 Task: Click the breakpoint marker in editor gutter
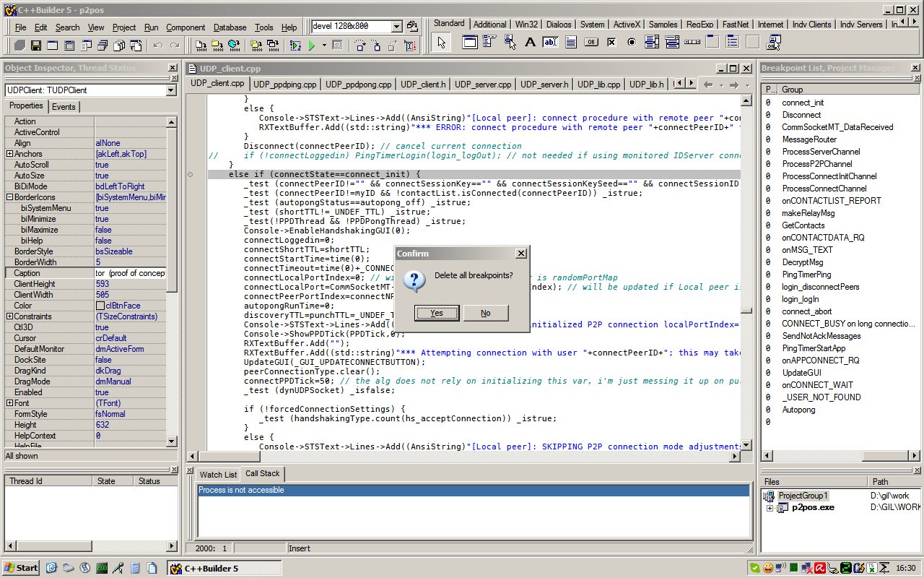[x=191, y=175]
